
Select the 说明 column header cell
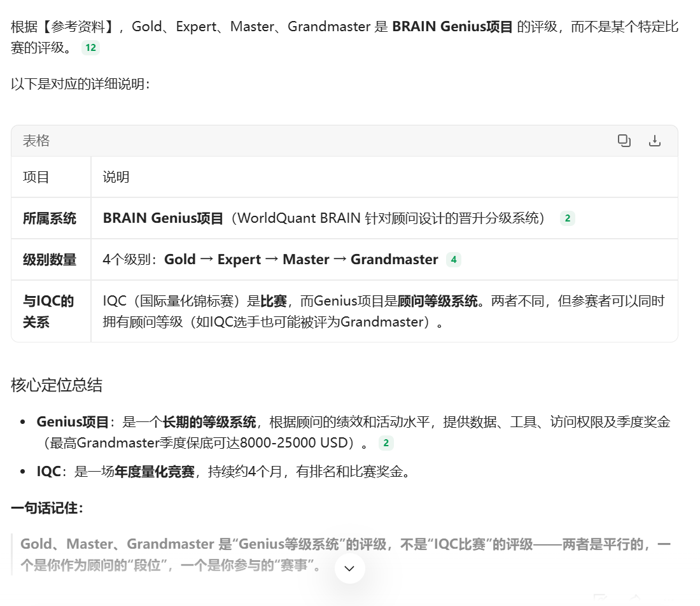384,177
